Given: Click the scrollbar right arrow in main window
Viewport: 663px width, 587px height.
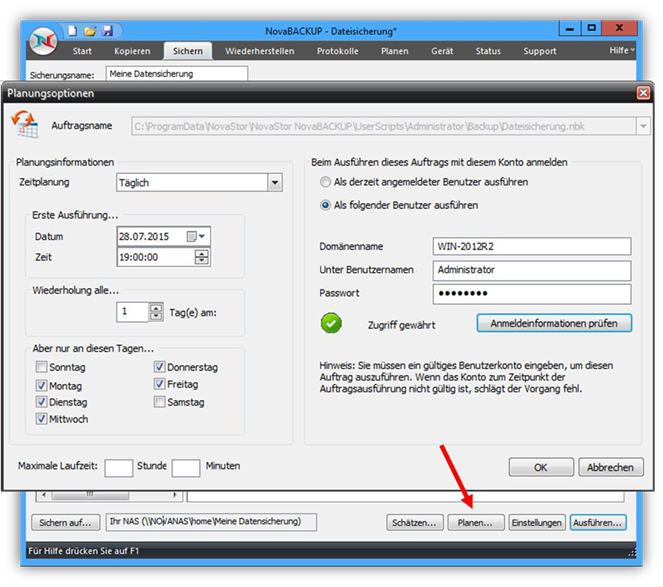Looking at the screenshot, I should tap(175, 495).
